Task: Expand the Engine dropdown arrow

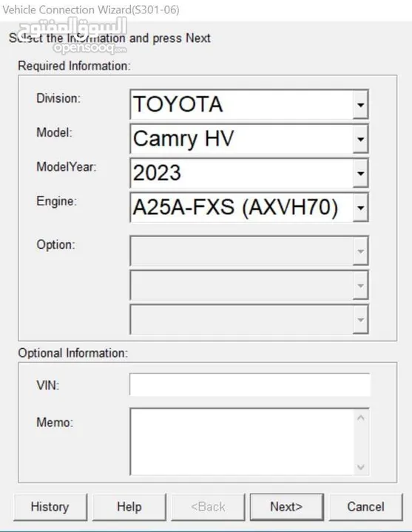Action: click(x=360, y=208)
